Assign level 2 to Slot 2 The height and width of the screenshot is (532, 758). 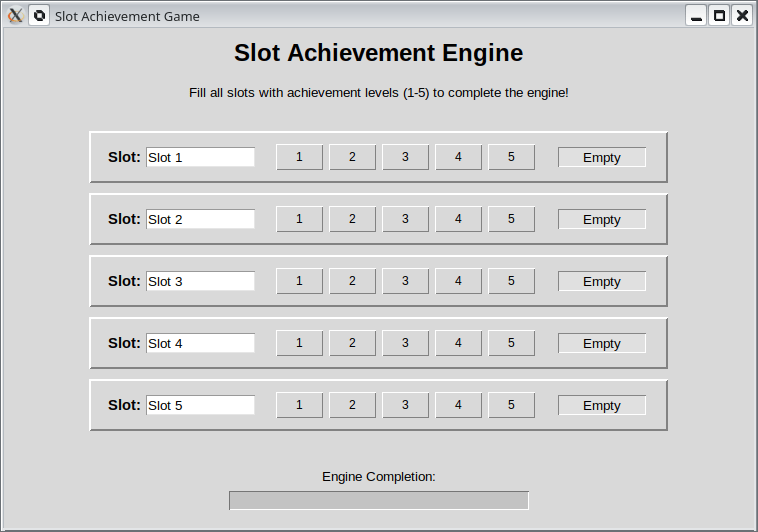pos(352,219)
